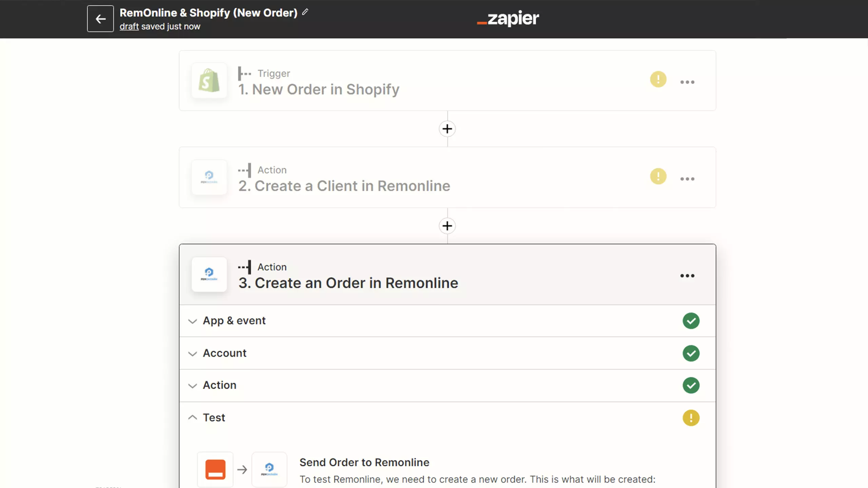Open more options for Create an Order step
868x488 pixels.
pos(687,276)
